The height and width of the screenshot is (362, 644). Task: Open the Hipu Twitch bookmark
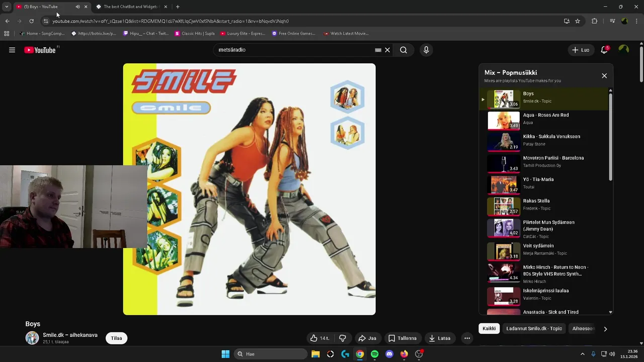coord(146,34)
